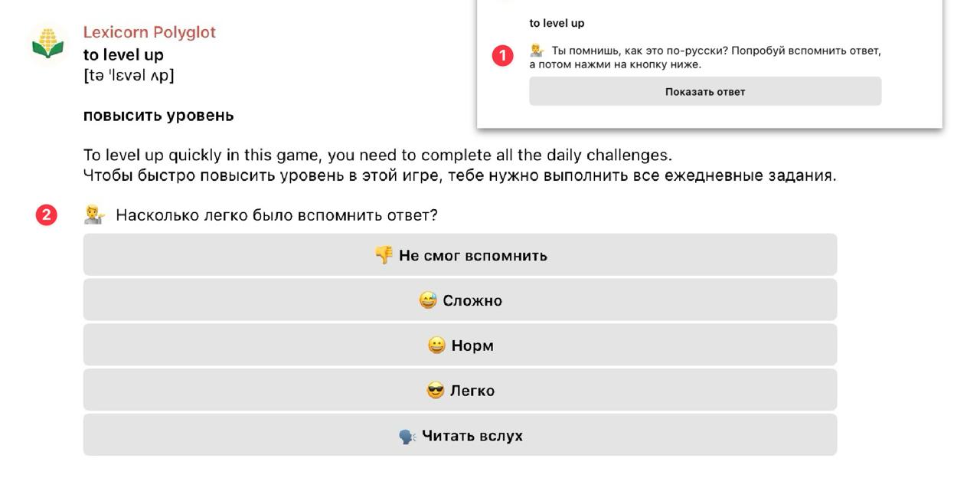This screenshot has height=501, width=980.
Task: Click the phonetic transcription line
Action: click(129, 75)
